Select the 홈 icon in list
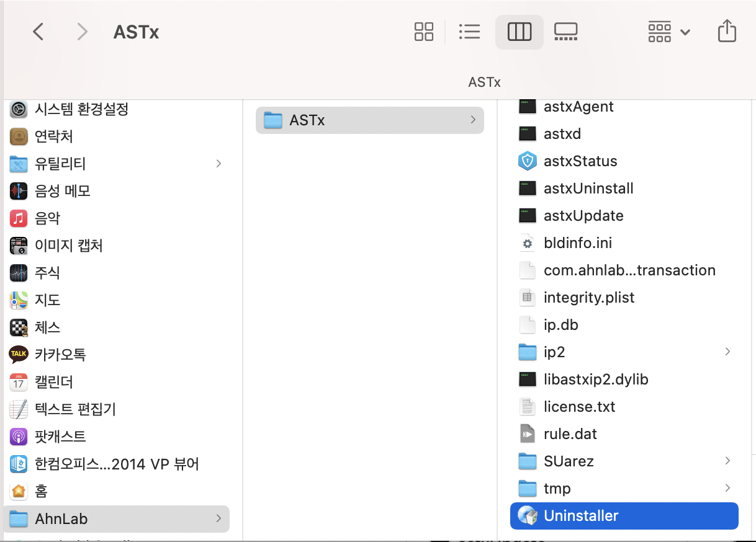 (x=19, y=491)
